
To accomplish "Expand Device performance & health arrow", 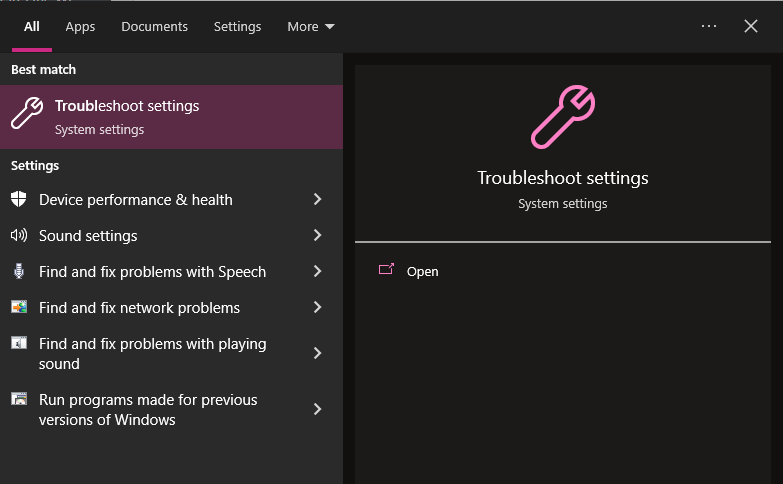I will click(317, 200).
